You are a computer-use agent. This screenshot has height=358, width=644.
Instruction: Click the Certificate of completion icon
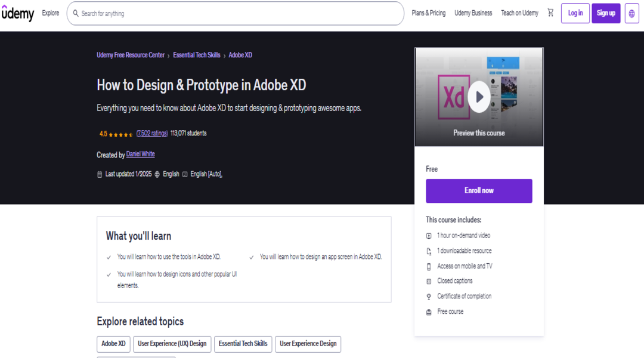[429, 297]
